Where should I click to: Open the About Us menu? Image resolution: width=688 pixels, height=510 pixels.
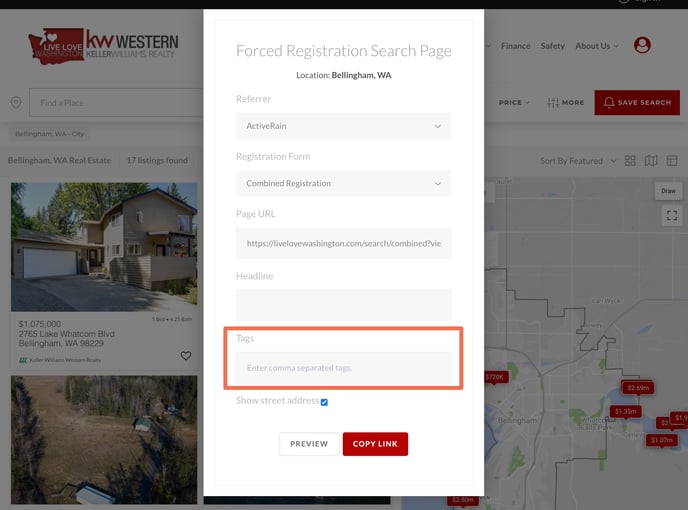tap(597, 46)
